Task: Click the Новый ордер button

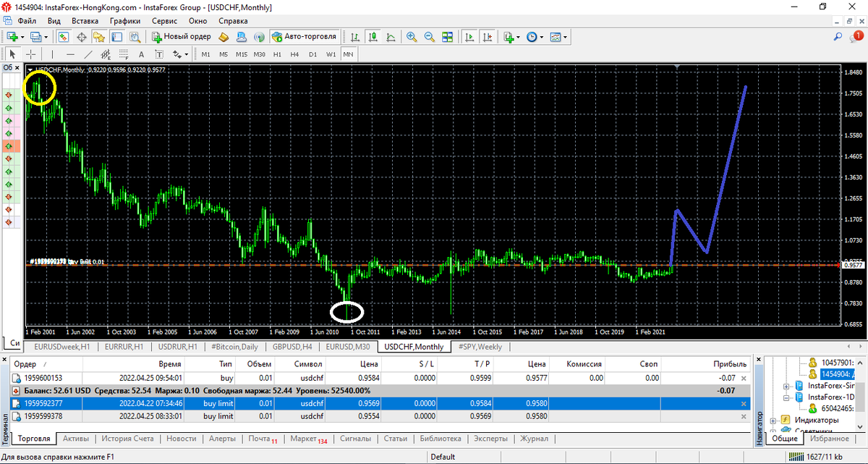Action: point(181,36)
